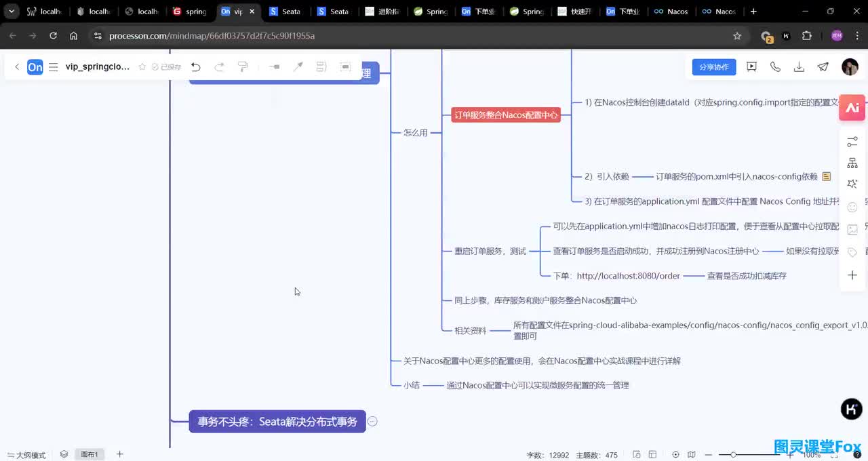Open a new browser tab
868x461 pixels.
tap(753, 12)
